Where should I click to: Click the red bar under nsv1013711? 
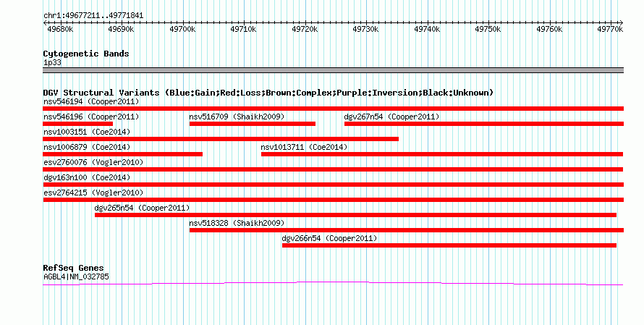[442, 154]
